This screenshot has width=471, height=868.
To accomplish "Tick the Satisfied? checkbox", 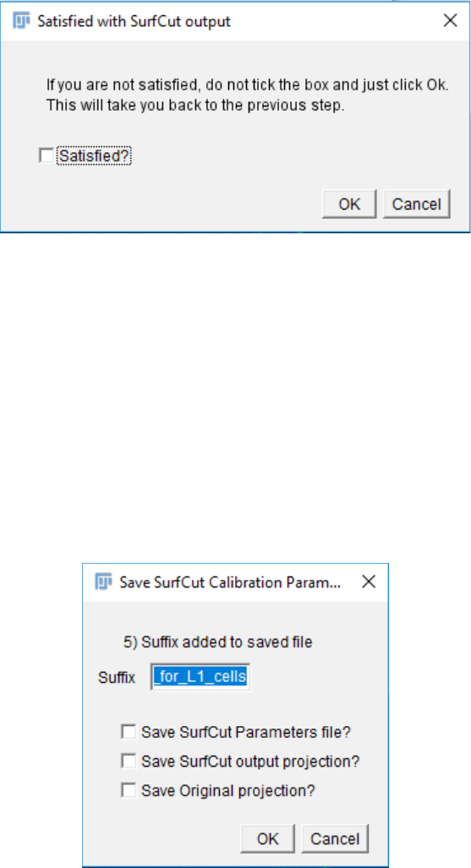I will (46, 156).
